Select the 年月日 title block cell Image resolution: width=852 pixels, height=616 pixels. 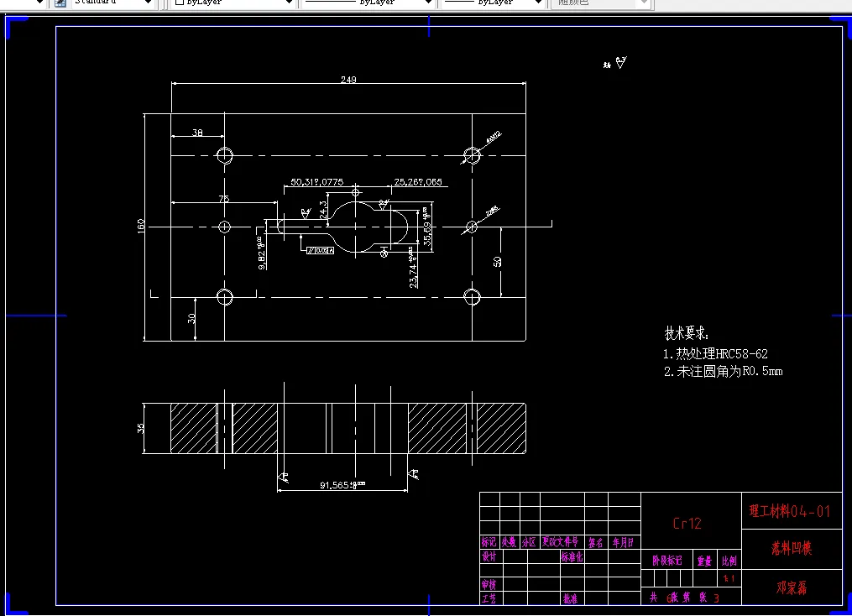[x=623, y=542]
